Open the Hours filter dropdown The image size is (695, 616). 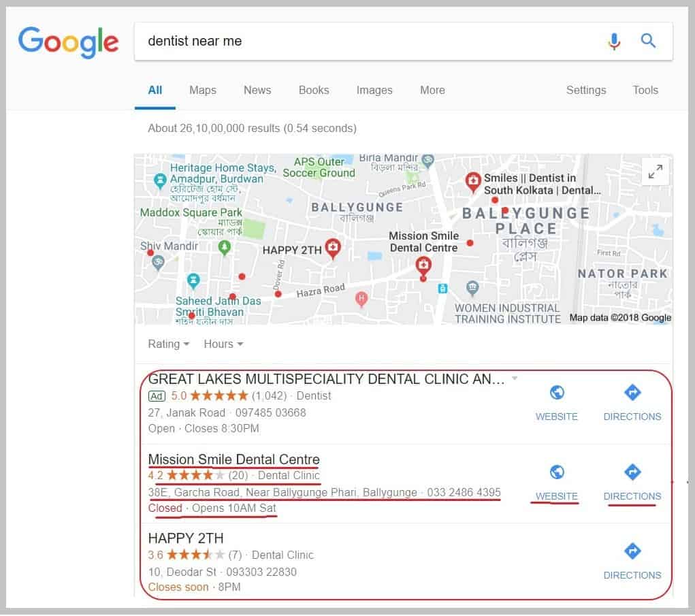(223, 344)
